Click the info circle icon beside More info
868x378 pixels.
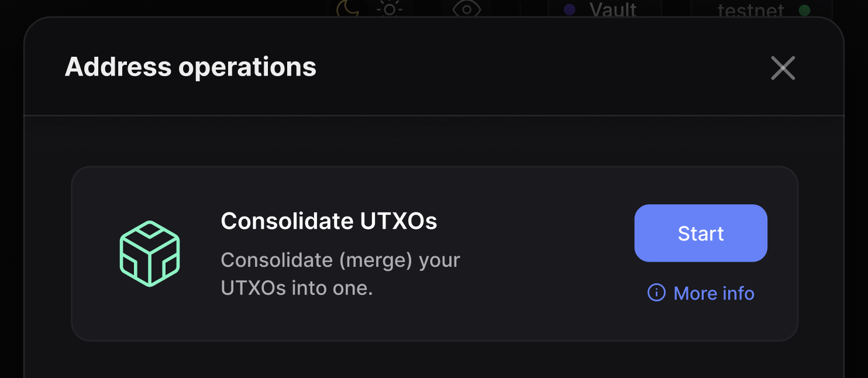point(656,293)
